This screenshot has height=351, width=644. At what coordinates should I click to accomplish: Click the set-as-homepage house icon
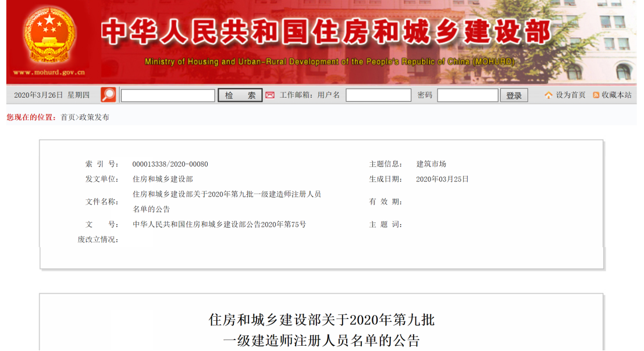click(x=549, y=95)
